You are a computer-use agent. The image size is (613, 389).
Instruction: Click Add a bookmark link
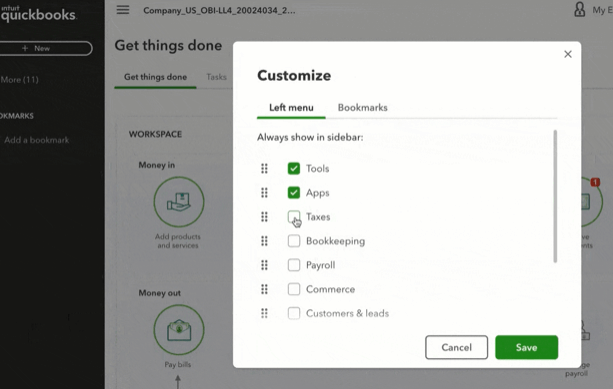pyautogui.click(x=36, y=140)
